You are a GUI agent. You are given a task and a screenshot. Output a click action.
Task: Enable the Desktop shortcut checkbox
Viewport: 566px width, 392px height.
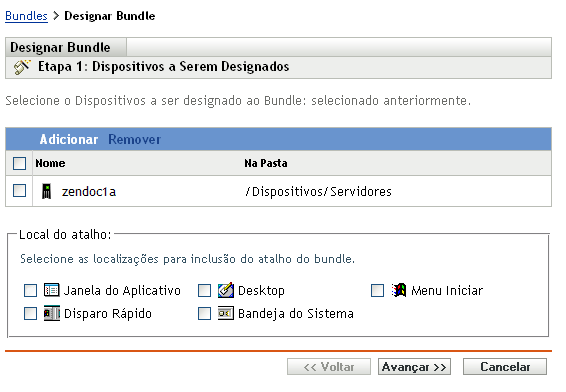coord(204,290)
